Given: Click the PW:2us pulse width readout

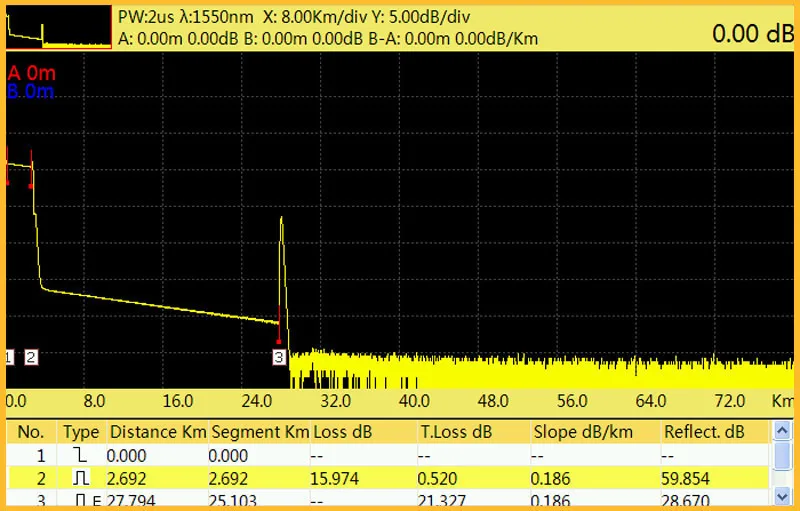Looking at the screenshot, I should tap(145, 17).
